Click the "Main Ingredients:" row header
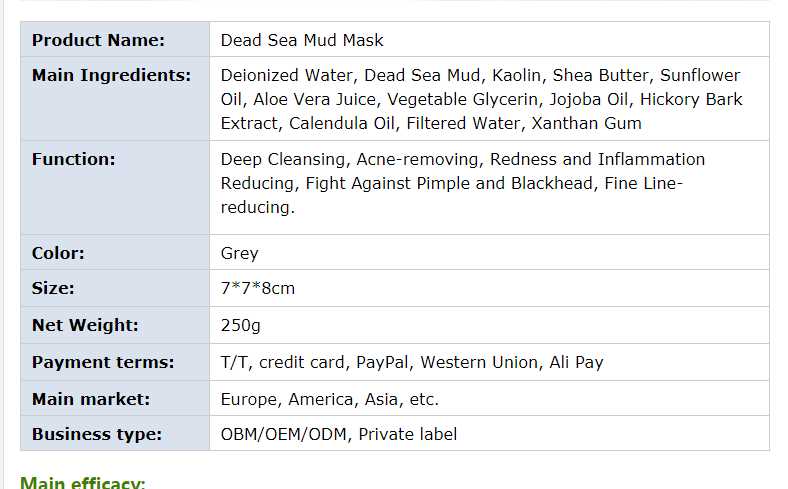Screen dimensions: 788x489 pos(111,75)
